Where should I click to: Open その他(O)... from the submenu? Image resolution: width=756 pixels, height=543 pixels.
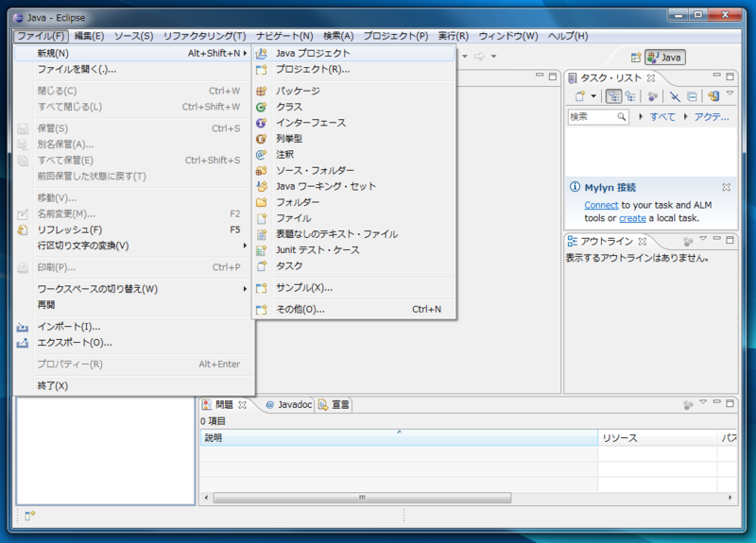point(353,310)
